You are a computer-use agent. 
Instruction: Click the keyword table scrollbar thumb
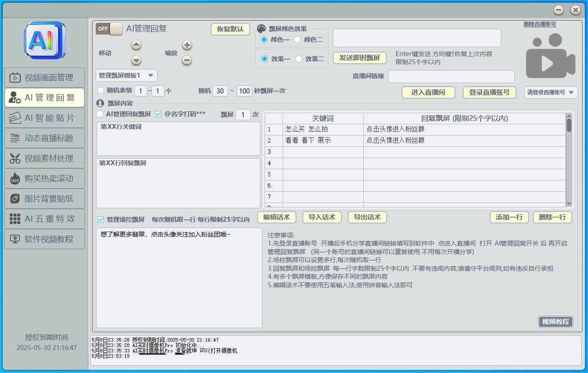[569, 125]
